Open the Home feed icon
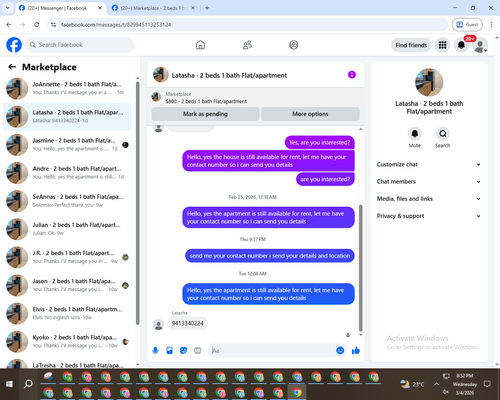Viewport: 500px width, 400px height. [x=200, y=45]
